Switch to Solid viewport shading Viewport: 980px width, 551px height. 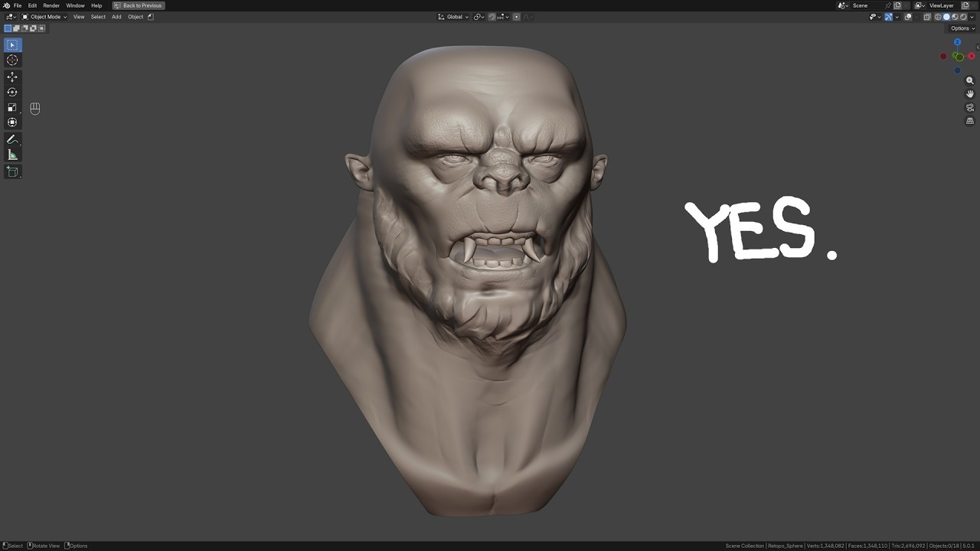tap(946, 17)
